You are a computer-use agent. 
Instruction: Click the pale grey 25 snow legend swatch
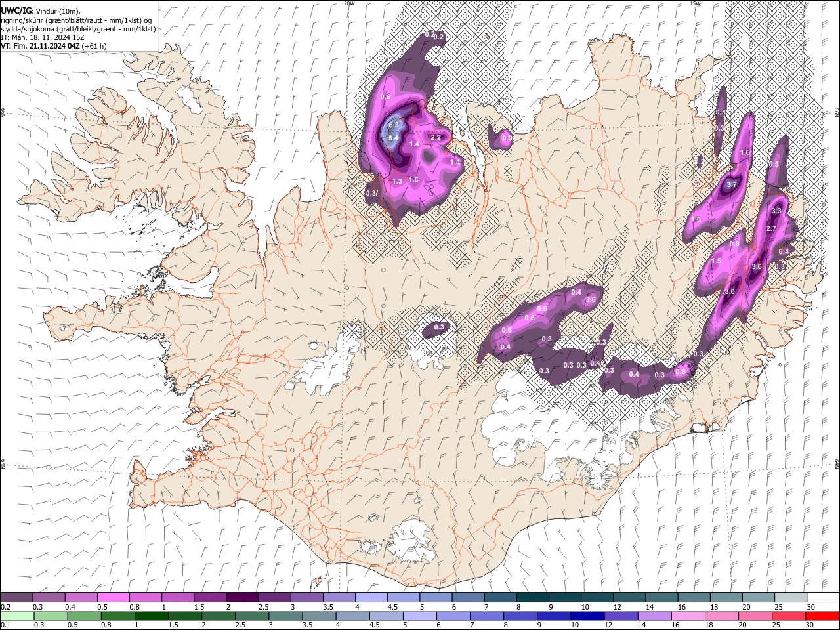791,597
